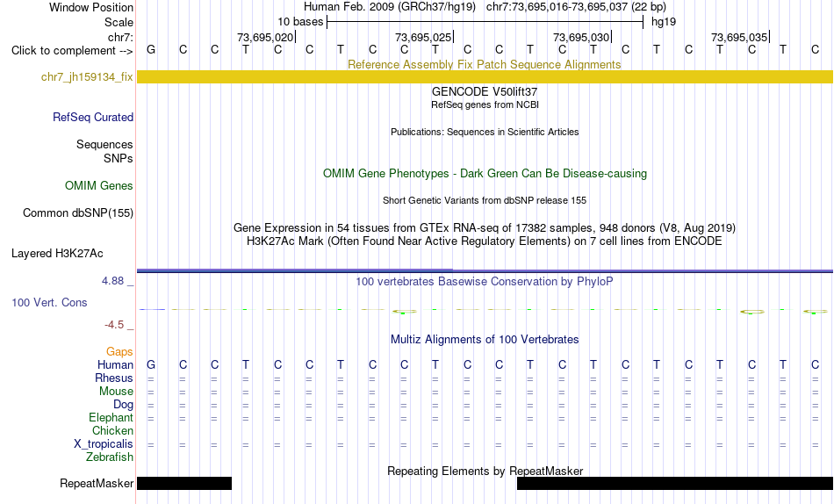Select the Zebrafish species row label
Image resolution: width=834 pixels, height=504 pixels.
[110, 457]
